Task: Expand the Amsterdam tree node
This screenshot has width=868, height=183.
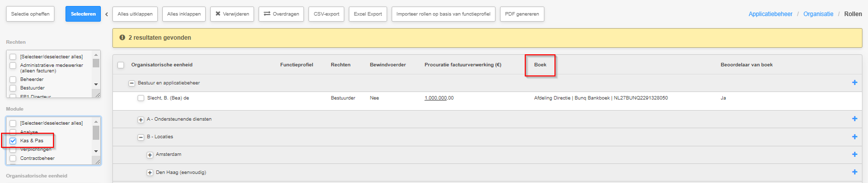Action: 150,155
